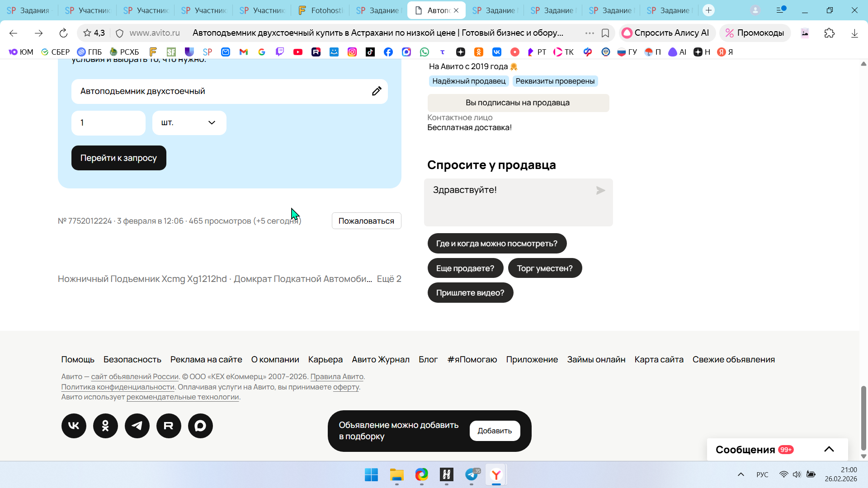
Task: Click the send message arrow icon
Action: pos(600,191)
